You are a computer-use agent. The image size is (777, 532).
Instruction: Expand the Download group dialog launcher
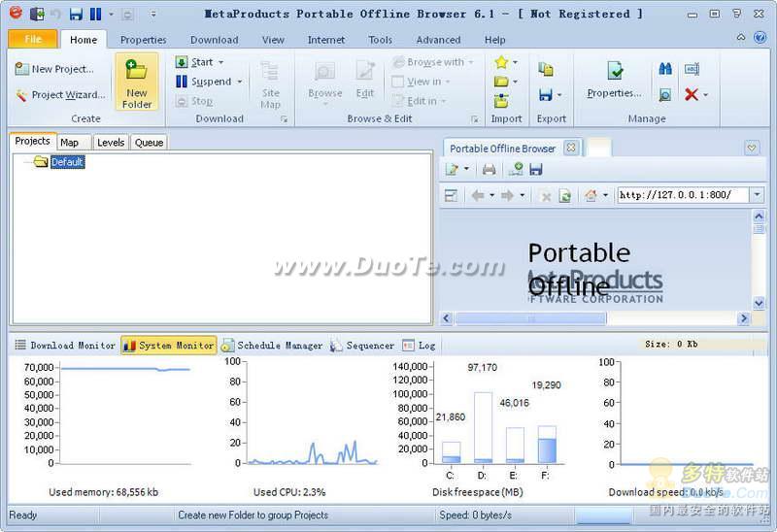[x=284, y=119]
